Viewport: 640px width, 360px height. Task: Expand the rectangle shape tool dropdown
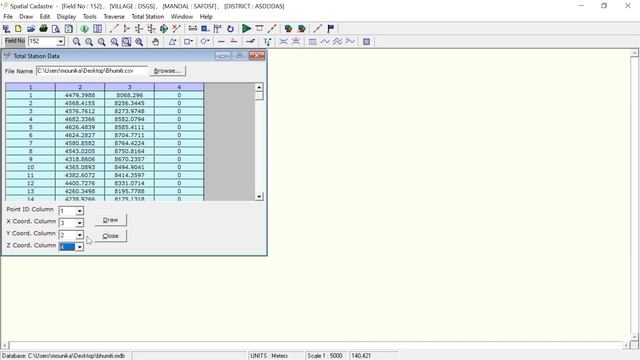(x=192, y=42)
